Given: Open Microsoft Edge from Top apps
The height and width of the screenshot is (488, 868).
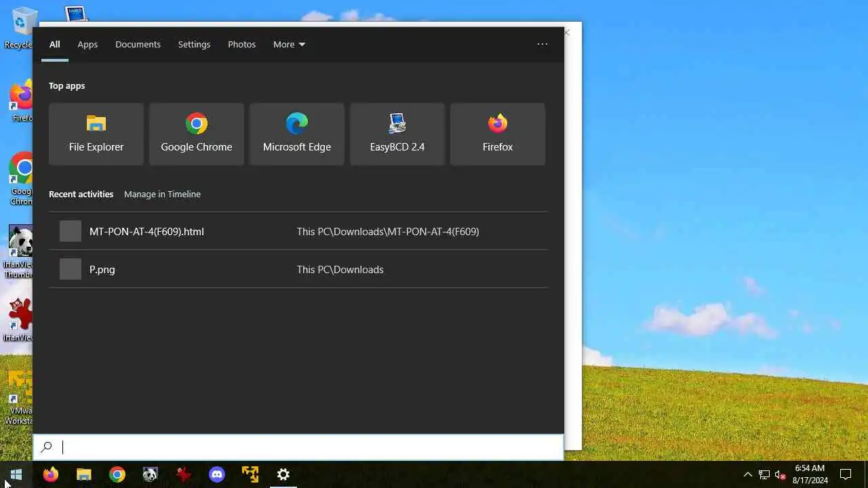Looking at the screenshot, I should [297, 134].
